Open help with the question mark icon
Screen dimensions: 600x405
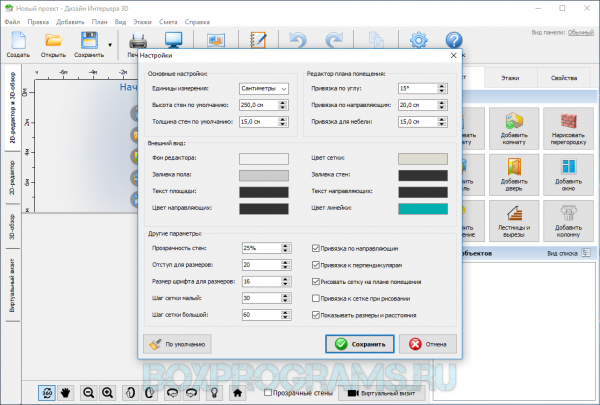pyautogui.click(x=454, y=40)
